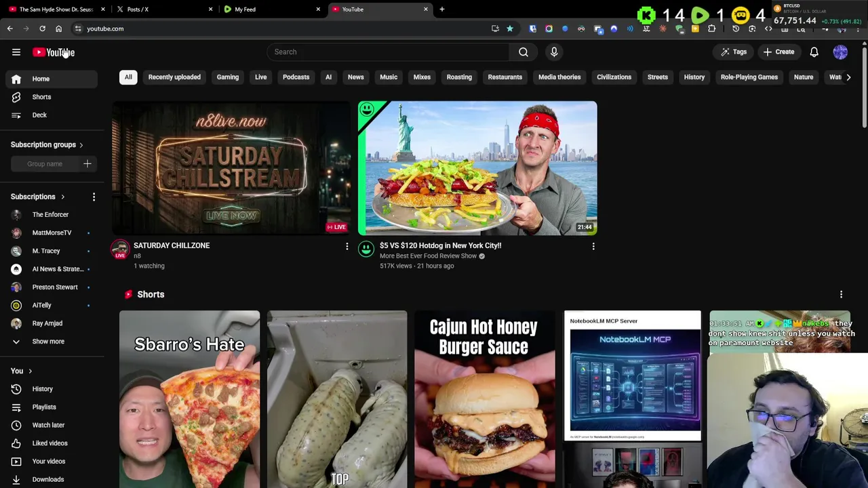The image size is (868, 488).
Task: Select the Gaming chip
Action: [228, 77]
